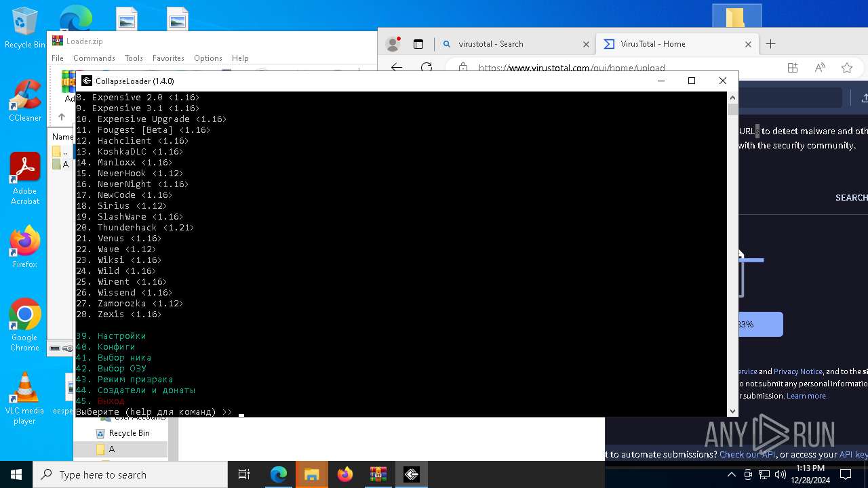Open WinRAR File menu

tap(58, 58)
